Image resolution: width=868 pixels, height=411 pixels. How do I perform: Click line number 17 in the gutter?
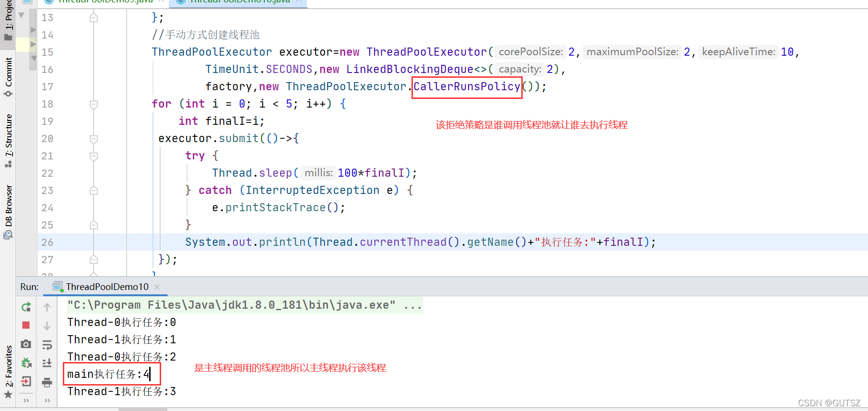click(x=47, y=86)
